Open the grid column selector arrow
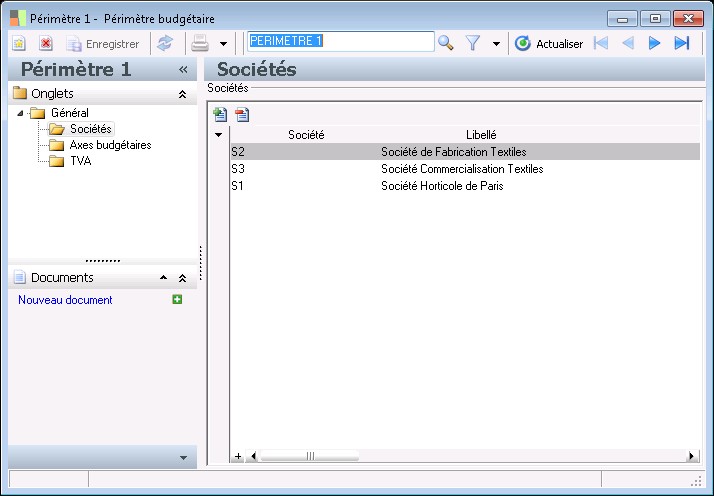The image size is (714, 496). coord(219,135)
